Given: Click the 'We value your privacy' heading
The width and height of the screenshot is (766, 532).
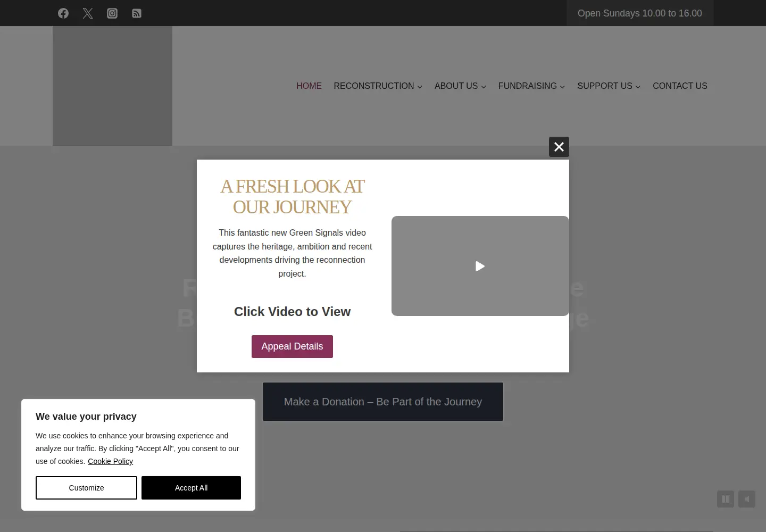Looking at the screenshot, I should click(x=86, y=417).
